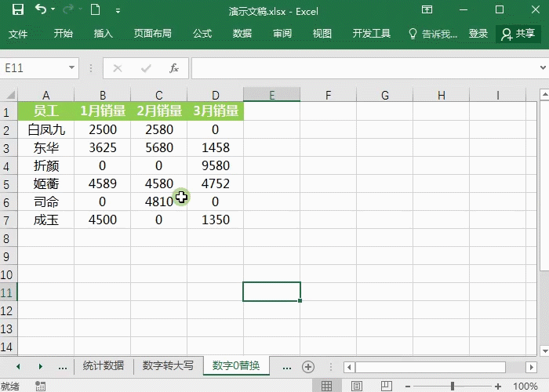
Task: Create a new blank workbook icon
Action: 95,9
